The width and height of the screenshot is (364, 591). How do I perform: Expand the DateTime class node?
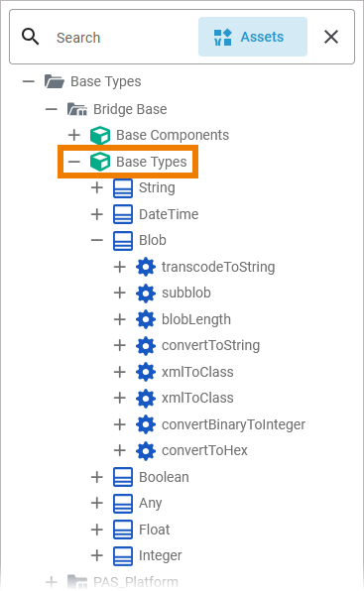[x=97, y=214]
